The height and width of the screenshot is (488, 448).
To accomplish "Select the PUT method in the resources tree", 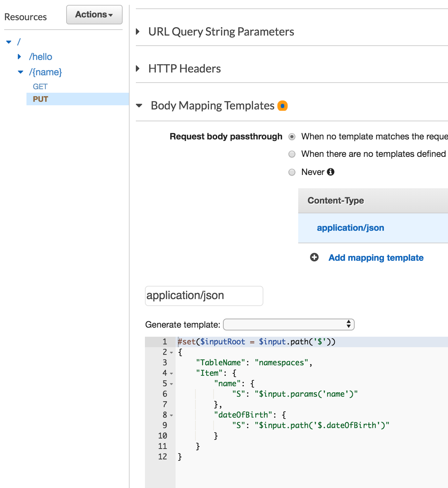I will tap(40, 99).
